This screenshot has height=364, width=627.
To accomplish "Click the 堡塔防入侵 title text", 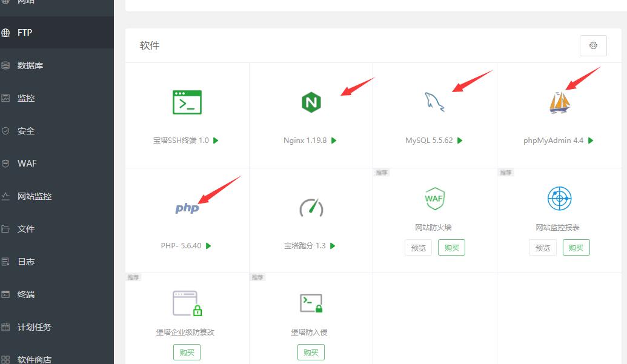I will pyautogui.click(x=309, y=333).
